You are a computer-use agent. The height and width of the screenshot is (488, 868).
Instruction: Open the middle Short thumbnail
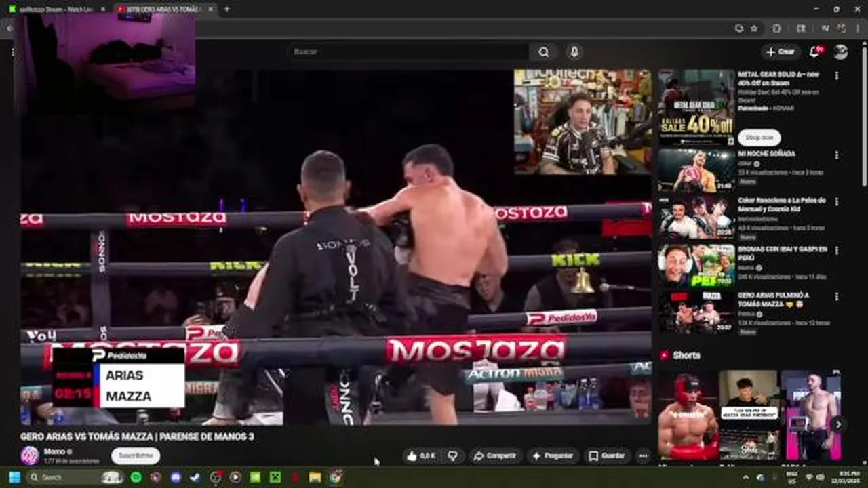click(x=749, y=415)
